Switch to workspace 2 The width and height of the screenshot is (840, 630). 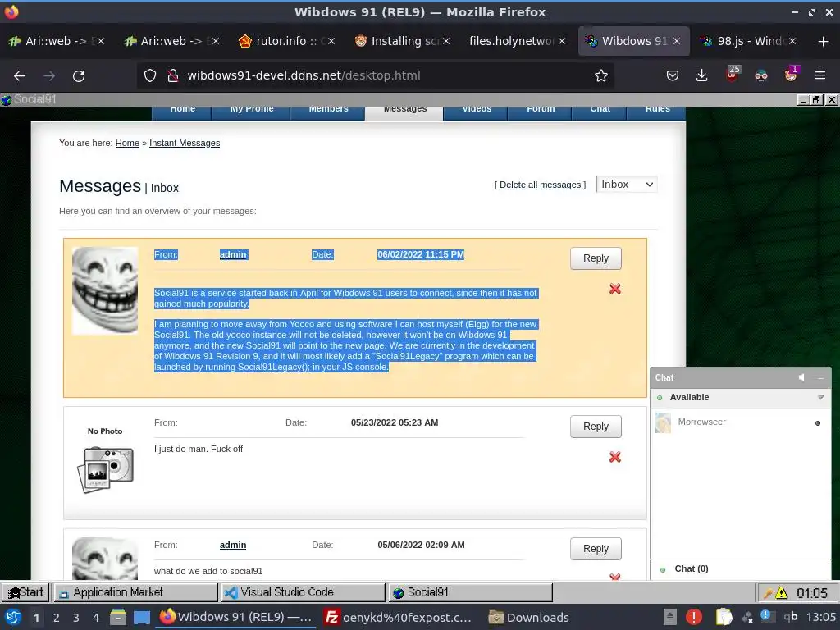tap(57, 618)
